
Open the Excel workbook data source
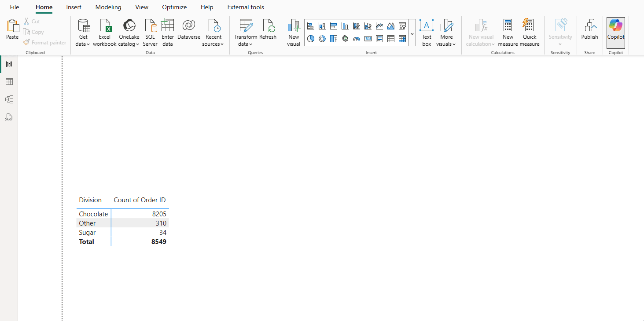(x=105, y=33)
